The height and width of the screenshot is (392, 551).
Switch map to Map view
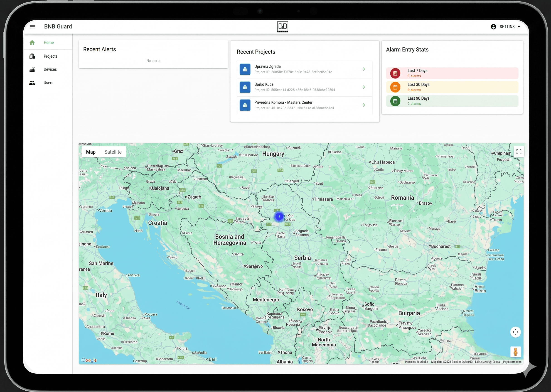pos(91,152)
